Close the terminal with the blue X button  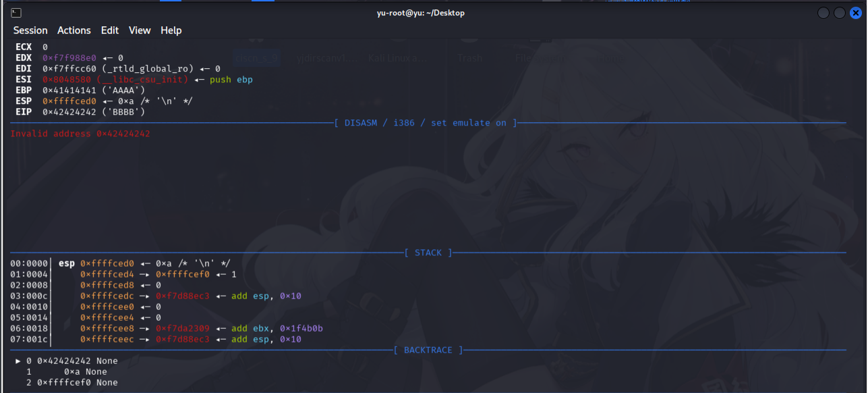pyautogui.click(x=855, y=13)
